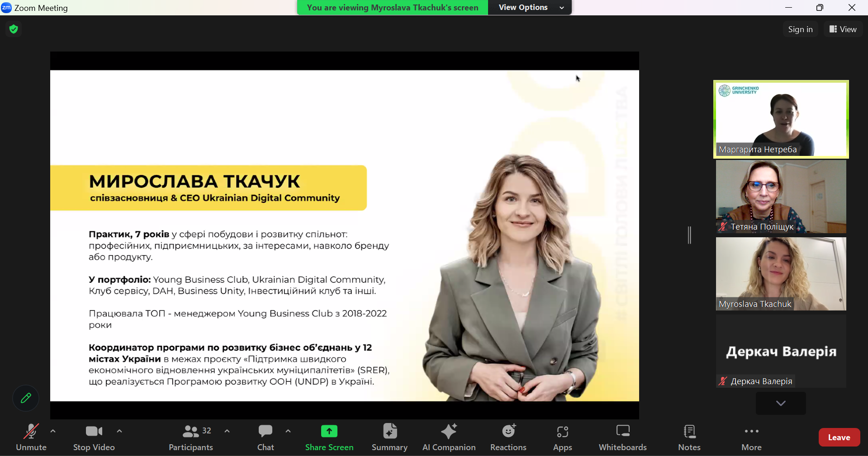
Task: Click the red Leave button
Action: pyautogui.click(x=839, y=437)
